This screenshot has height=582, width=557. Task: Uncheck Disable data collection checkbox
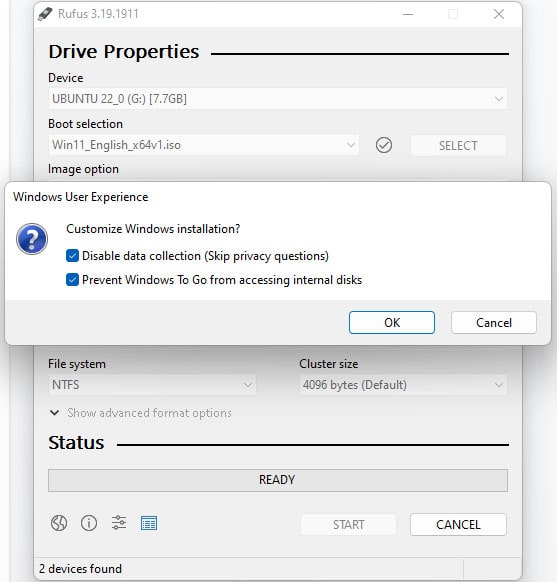coord(72,256)
